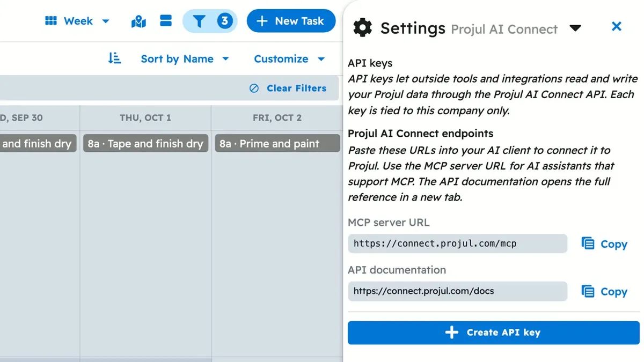This screenshot has width=644, height=362.
Task: Select the MCP server URL field
Action: pos(457,243)
